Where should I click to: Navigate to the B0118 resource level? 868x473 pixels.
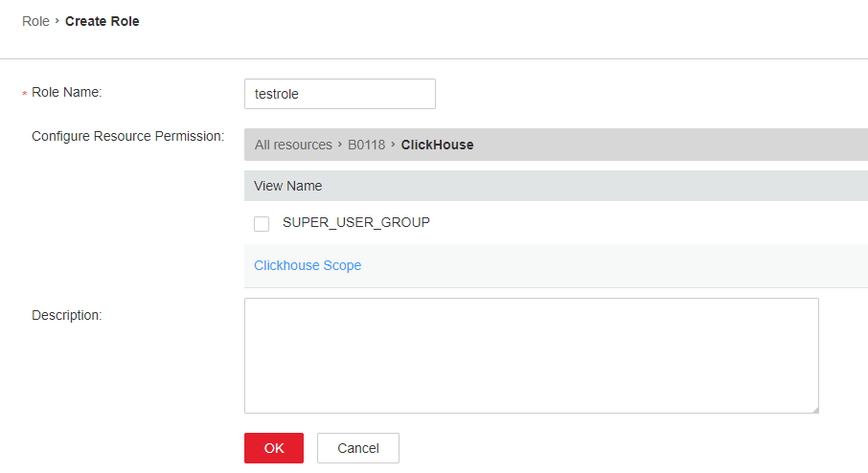click(366, 145)
